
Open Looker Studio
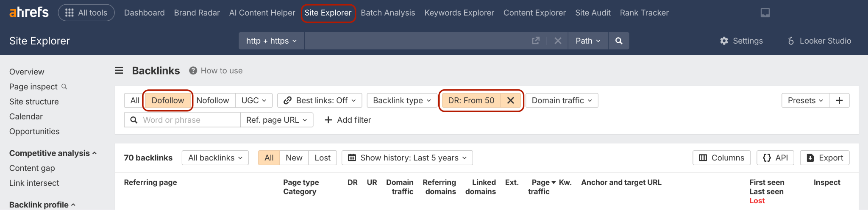[x=819, y=41]
